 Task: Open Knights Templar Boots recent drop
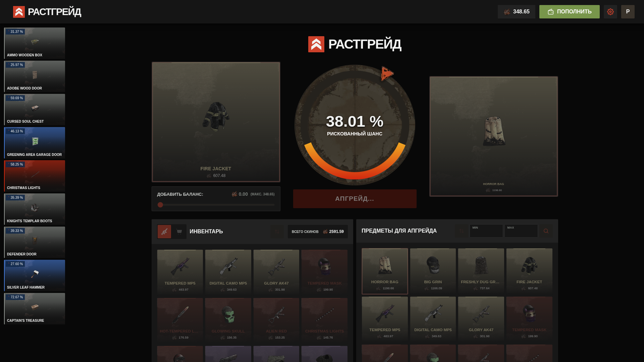coord(35,209)
